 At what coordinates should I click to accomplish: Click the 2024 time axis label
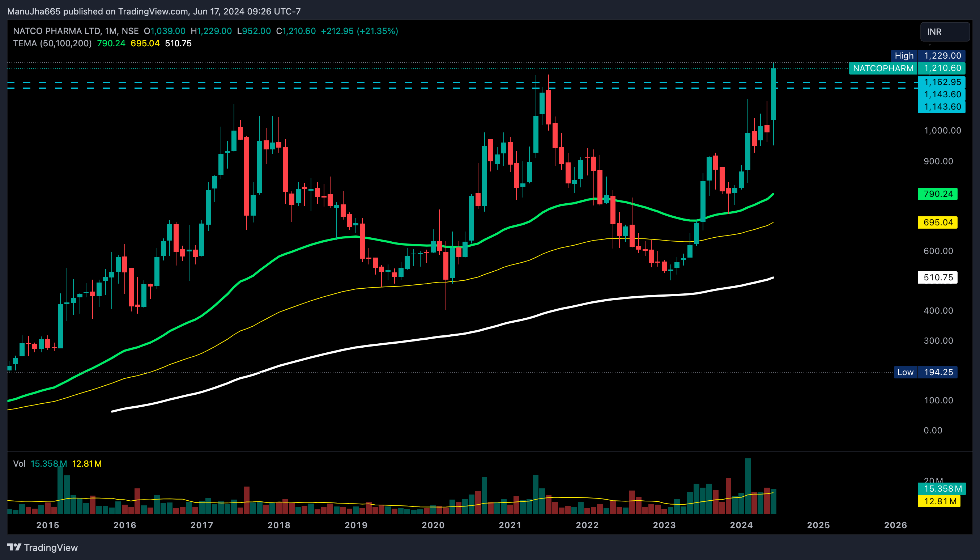[741, 525]
